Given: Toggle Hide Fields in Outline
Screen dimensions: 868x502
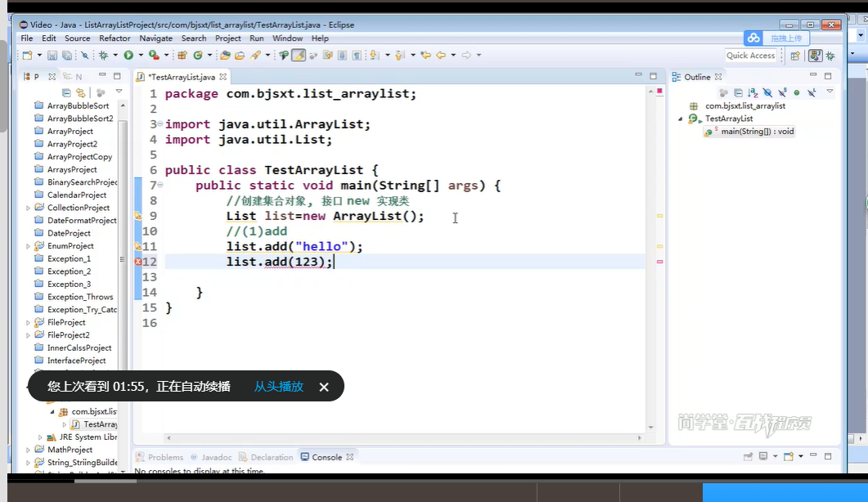Looking at the screenshot, I should 767,92.
